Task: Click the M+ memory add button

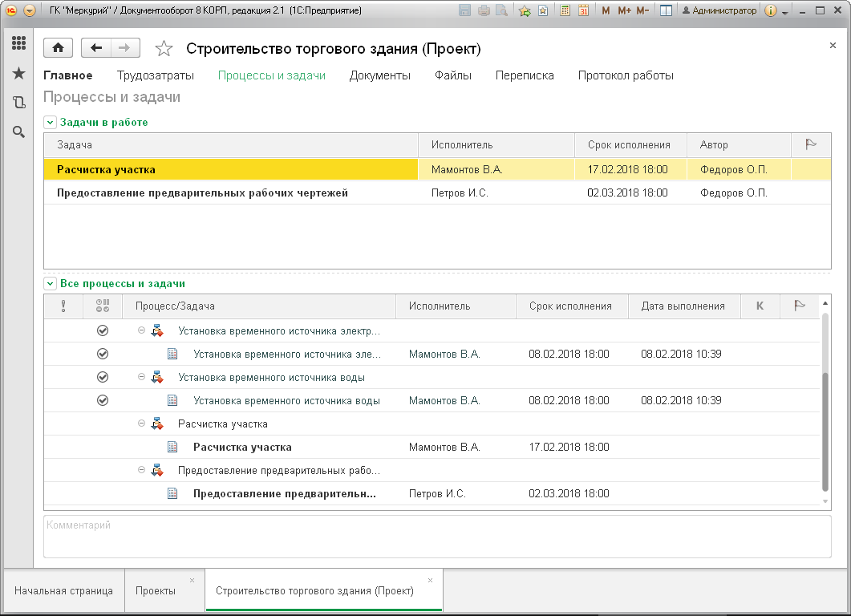Action: click(624, 10)
